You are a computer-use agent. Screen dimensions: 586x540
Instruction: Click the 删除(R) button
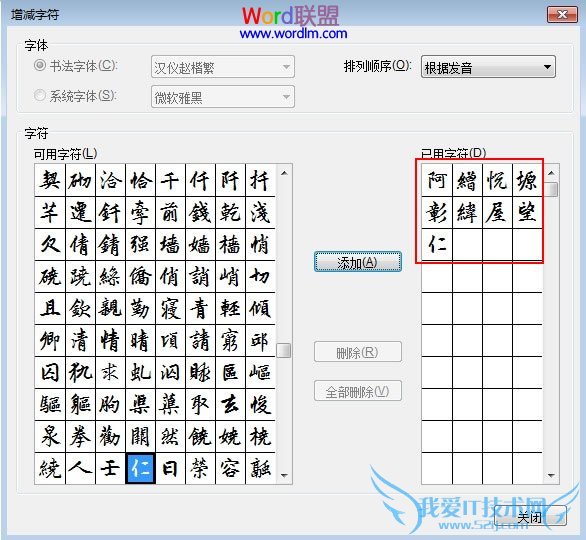coord(358,352)
